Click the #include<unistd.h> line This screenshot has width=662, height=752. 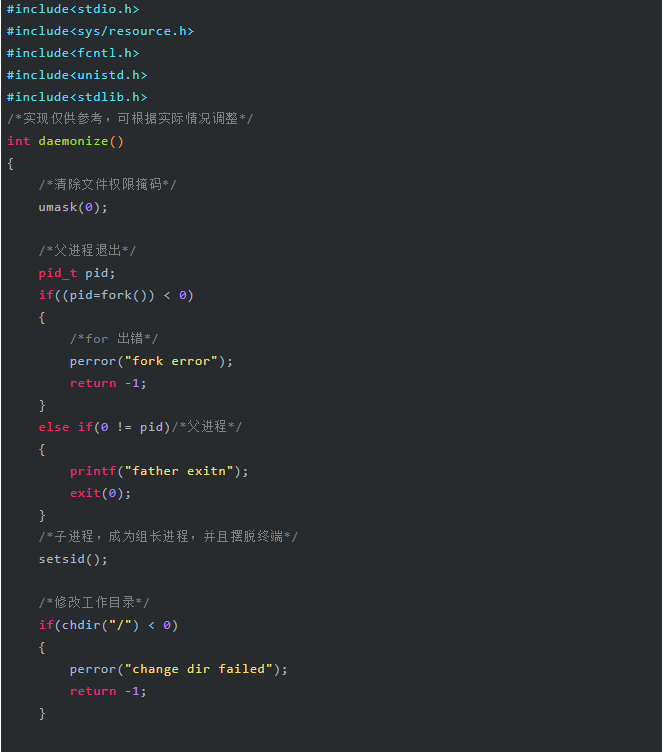(77, 75)
